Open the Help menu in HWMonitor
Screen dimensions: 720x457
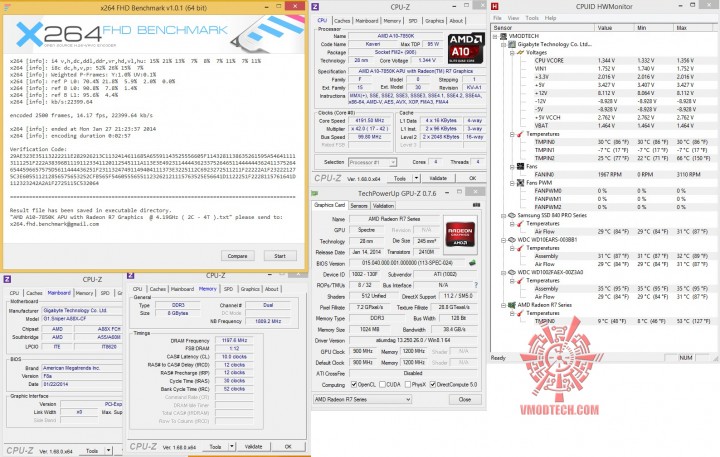pyautogui.click(x=550, y=18)
